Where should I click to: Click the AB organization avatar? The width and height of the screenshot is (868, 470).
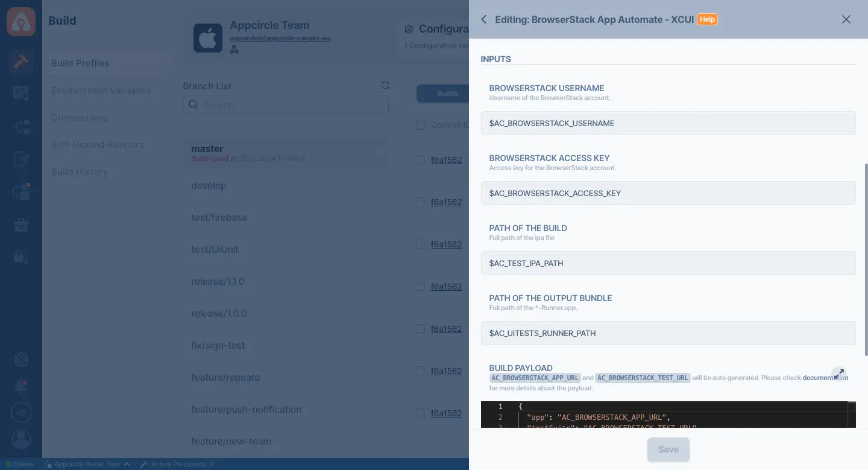21,413
